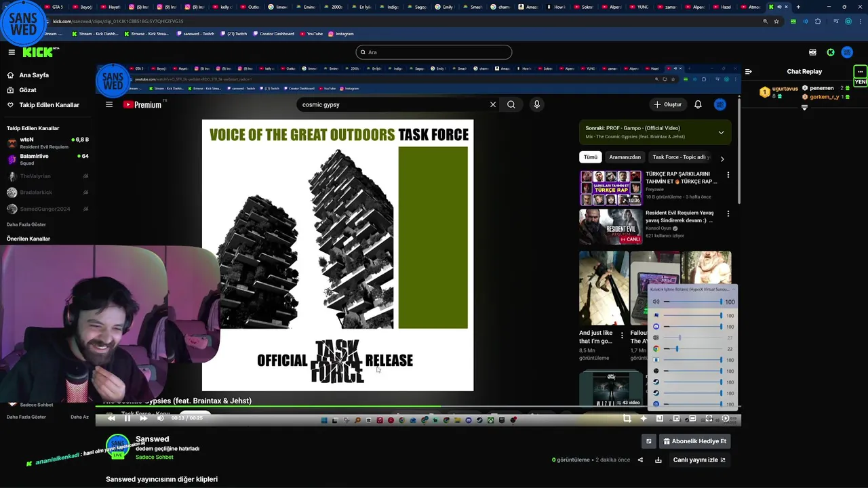This screenshot has height=488, width=868.
Task: Pause the clip playback
Action: pos(127,418)
